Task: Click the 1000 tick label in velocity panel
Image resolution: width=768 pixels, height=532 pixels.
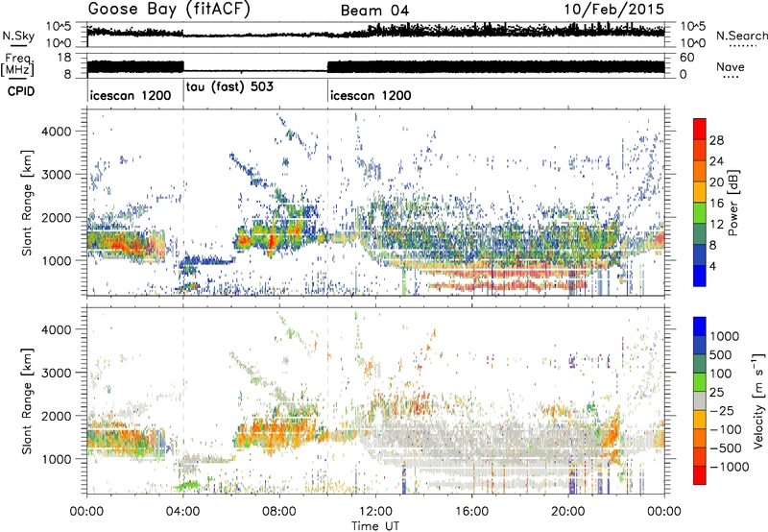Action: click(x=56, y=459)
